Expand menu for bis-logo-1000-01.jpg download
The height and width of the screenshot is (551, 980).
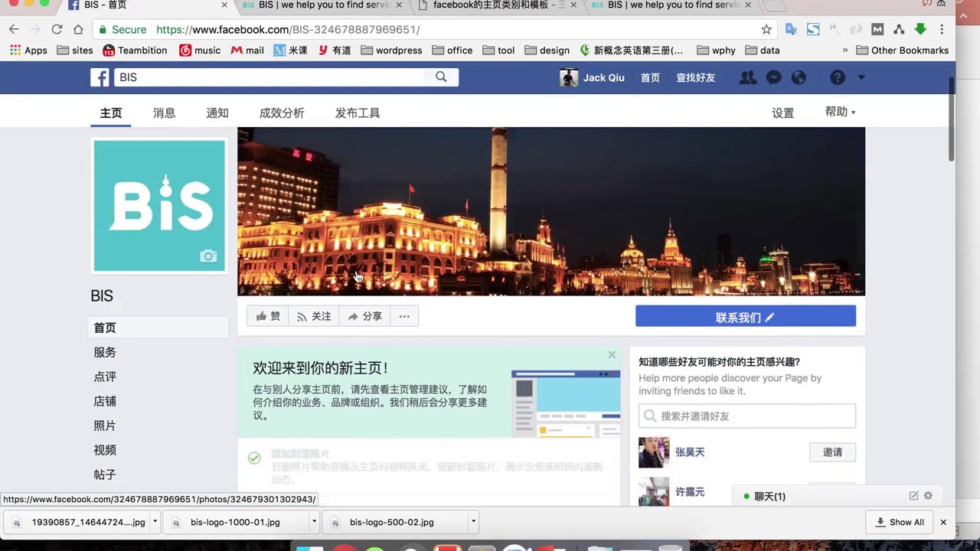[314, 522]
